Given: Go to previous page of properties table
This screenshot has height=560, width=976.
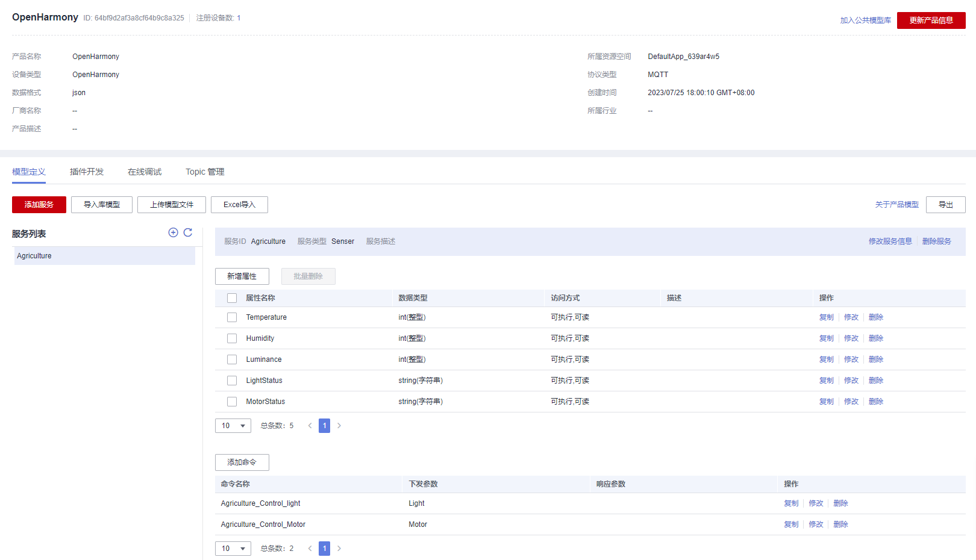Looking at the screenshot, I should pos(310,426).
